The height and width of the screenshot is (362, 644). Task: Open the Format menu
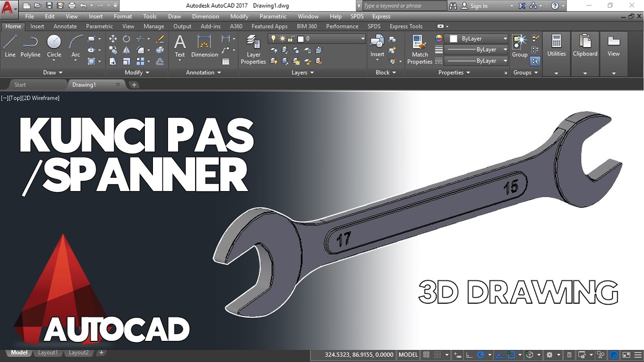click(123, 17)
